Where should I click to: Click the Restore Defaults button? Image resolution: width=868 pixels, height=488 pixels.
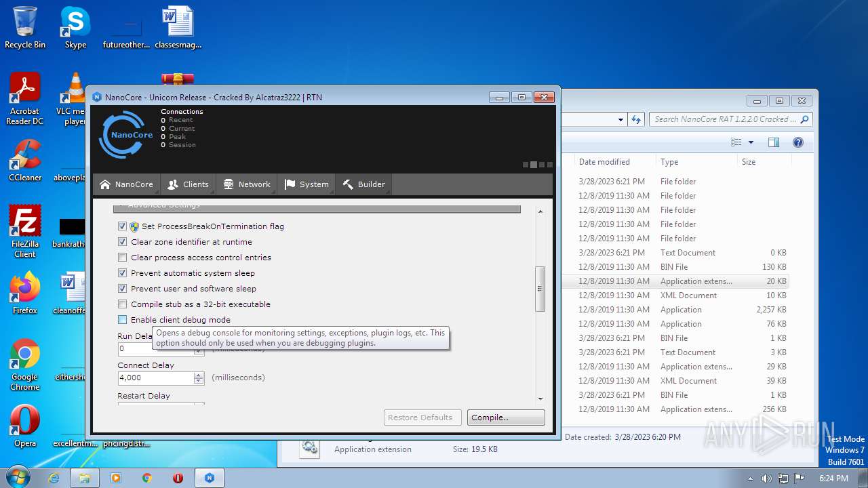click(422, 418)
